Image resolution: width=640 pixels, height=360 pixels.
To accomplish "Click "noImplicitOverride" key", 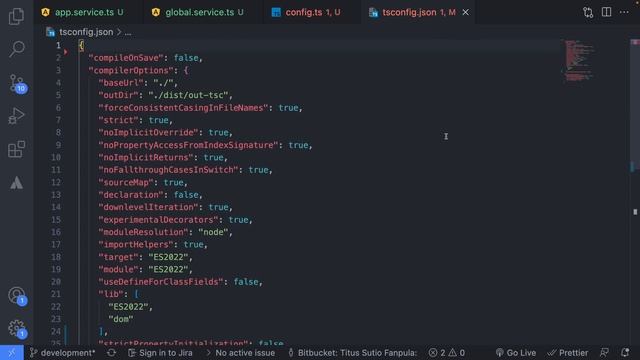I will (148, 133).
